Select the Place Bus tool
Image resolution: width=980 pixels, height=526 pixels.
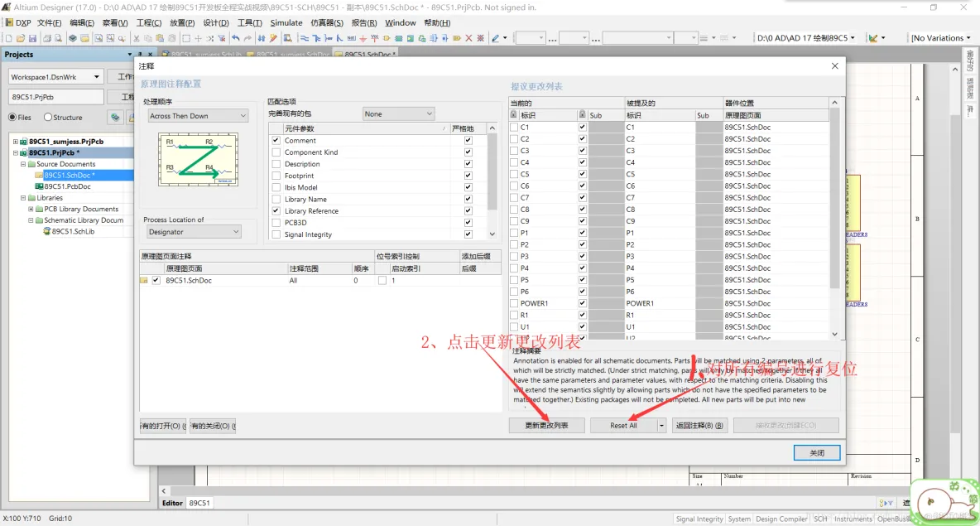point(316,38)
